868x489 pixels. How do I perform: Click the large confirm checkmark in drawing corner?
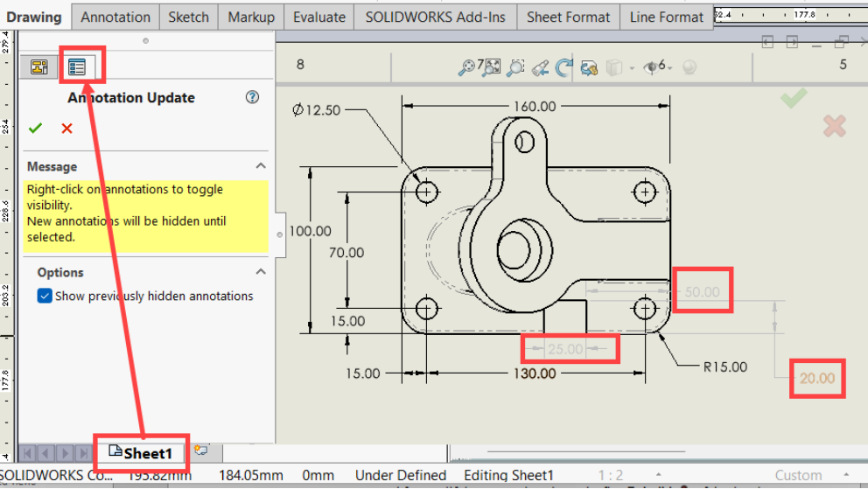pos(794,99)
